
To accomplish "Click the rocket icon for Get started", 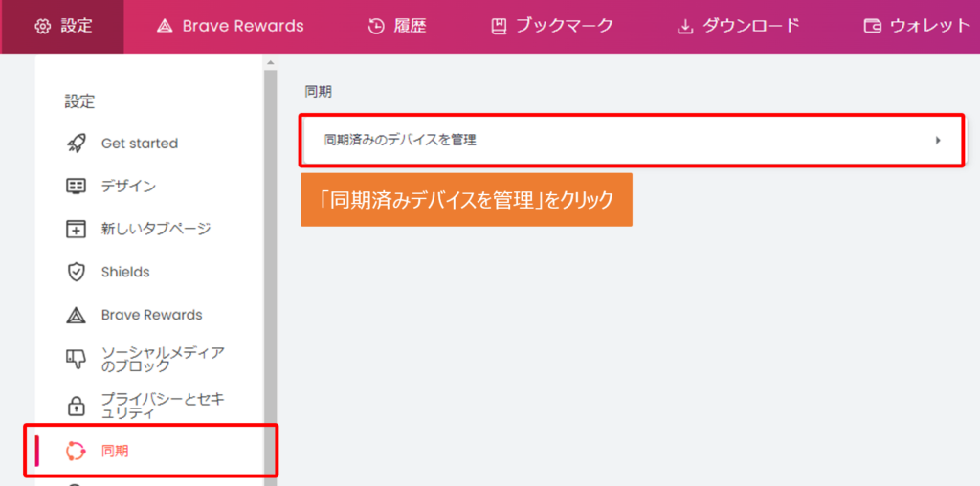I will (76, 144).
